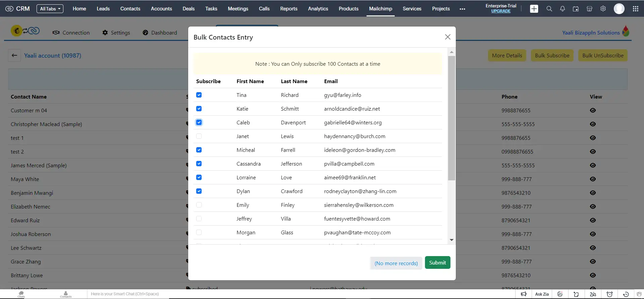Click the Benjamin Mwangi contact name
644x299 pixels.
coord(32,193)
